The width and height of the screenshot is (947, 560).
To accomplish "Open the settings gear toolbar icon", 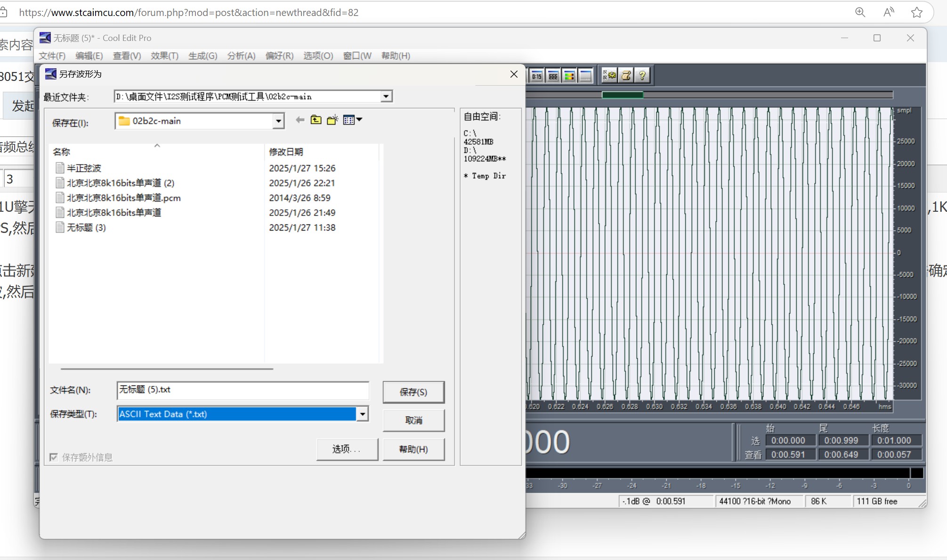I will pos(609,75).
